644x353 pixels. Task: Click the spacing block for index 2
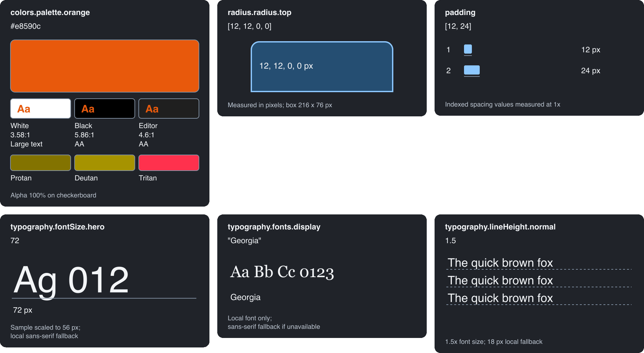[472, 70]
